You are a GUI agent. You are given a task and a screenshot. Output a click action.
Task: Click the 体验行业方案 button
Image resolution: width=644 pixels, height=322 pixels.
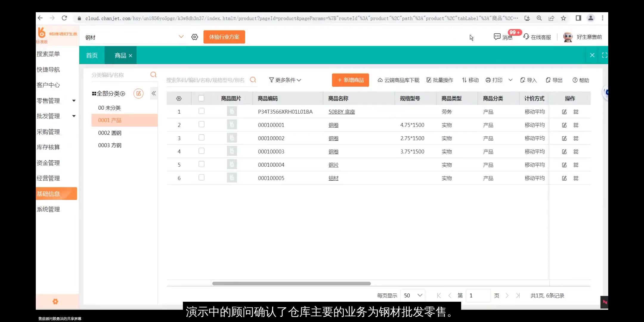click(224, 37)
